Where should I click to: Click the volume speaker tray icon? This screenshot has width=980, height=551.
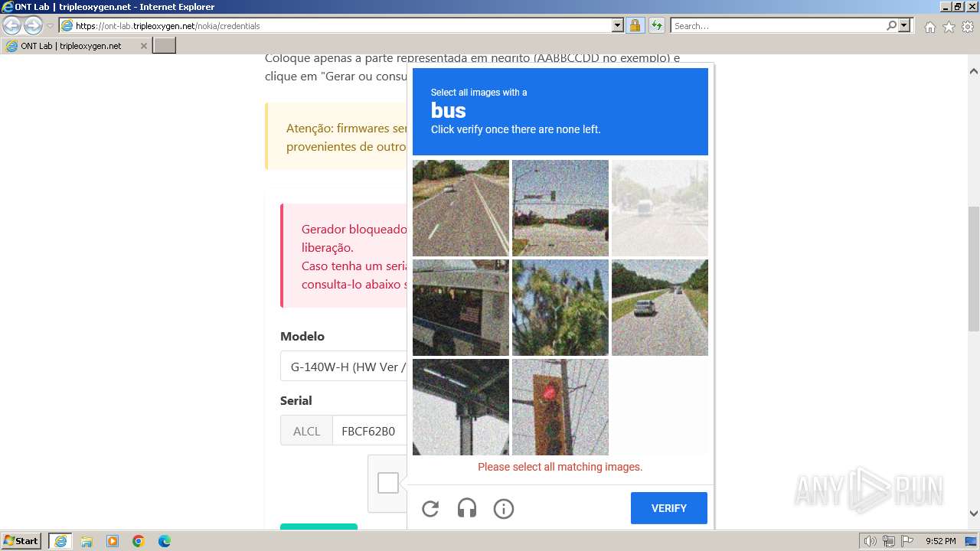coord(871,541)
